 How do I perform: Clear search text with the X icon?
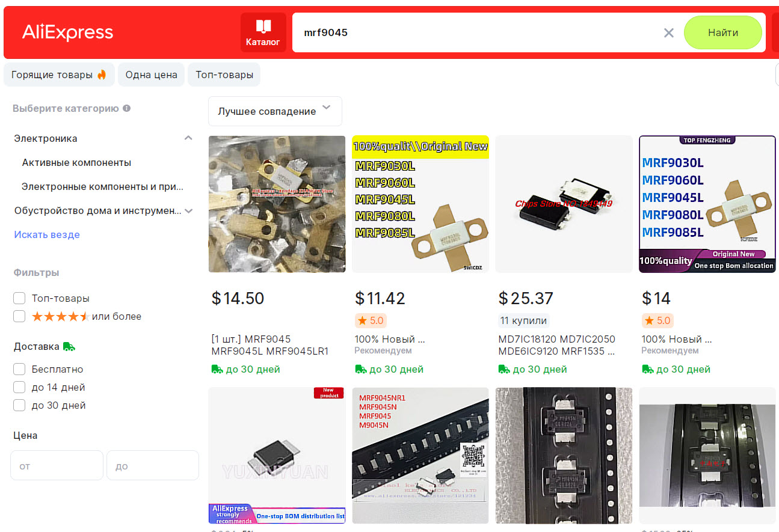(668, 33)
